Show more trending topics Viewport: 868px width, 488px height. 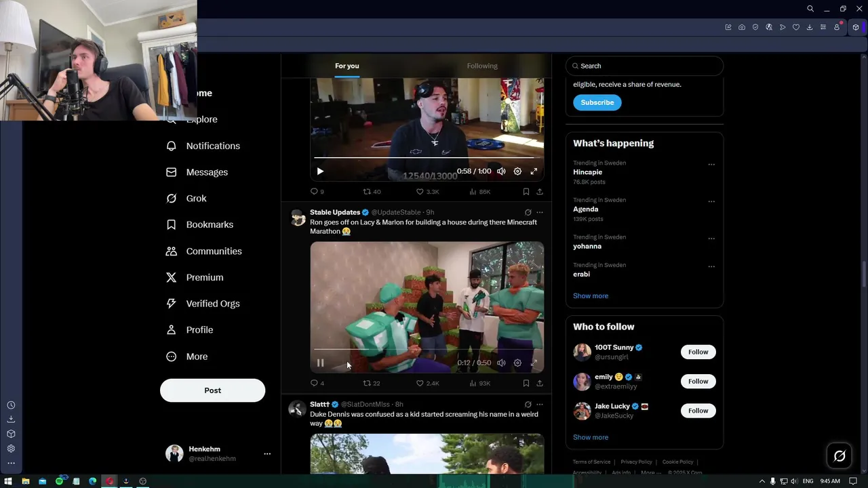point(591,296)
